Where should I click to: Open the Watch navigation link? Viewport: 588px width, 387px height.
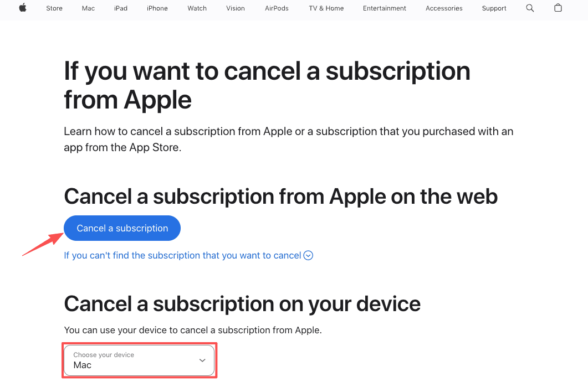(x=197, y=8)
